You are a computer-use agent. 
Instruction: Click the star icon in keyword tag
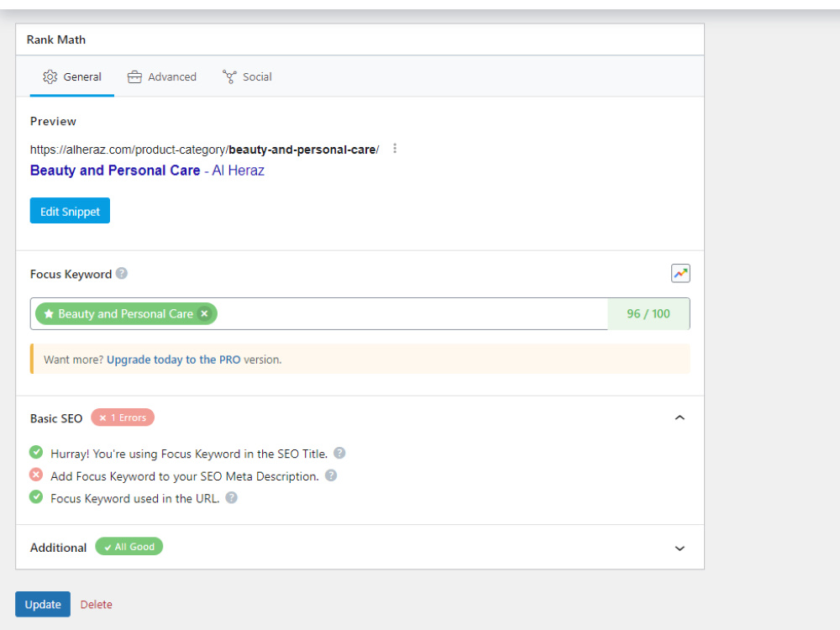click(x=49, y=314)
